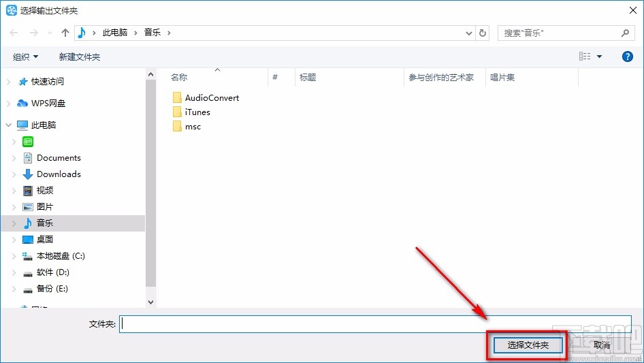Click the magnifier search icon
Viewport: 644px width, 363px height.
[x=625, y=33]
